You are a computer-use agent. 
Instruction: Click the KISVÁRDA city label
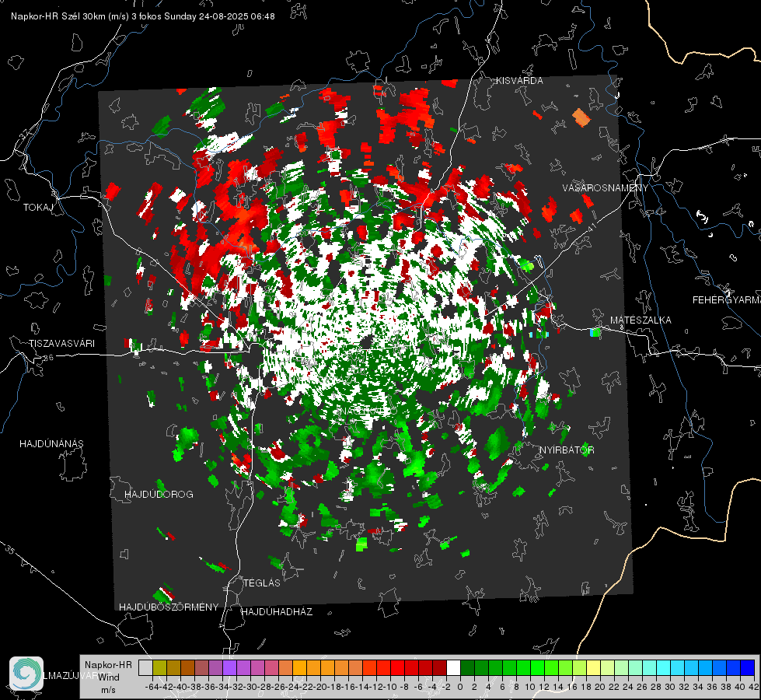[519, 81]
